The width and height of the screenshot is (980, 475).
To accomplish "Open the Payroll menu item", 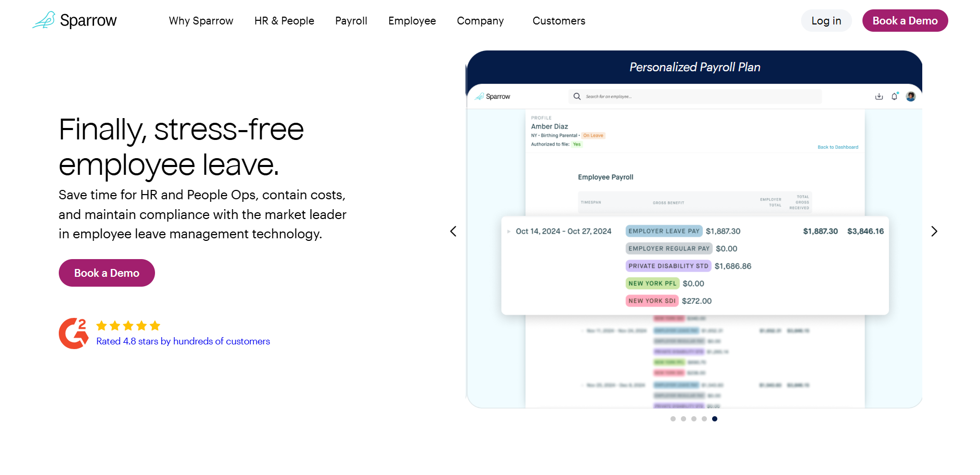I will click(x=351, y=21).
